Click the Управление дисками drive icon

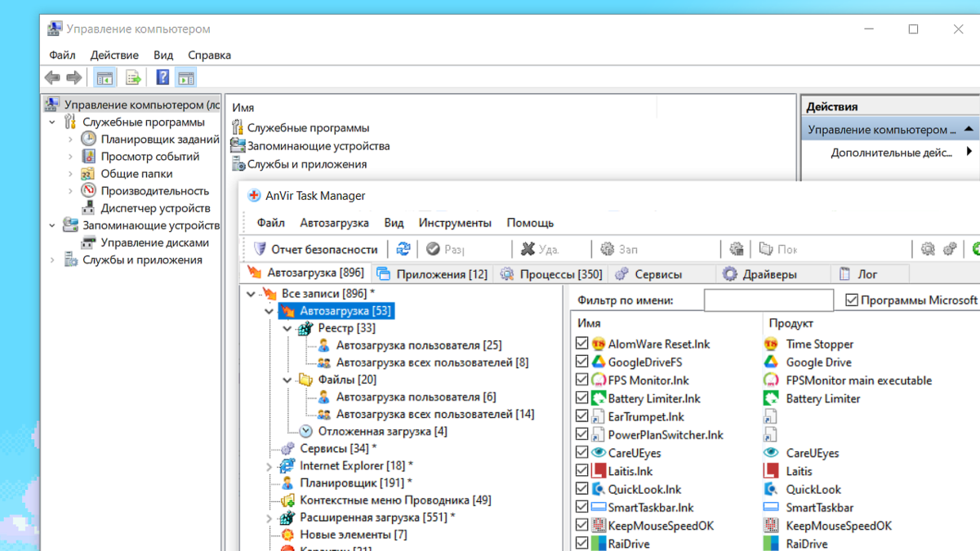[x=89, y=242]
